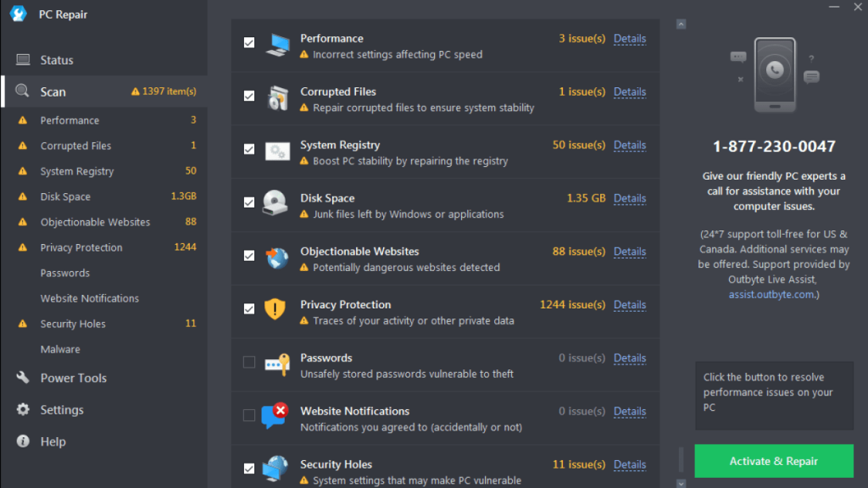Enable the Website Notifications checkbox
868x488 pixels.
(x=249, y=415)
